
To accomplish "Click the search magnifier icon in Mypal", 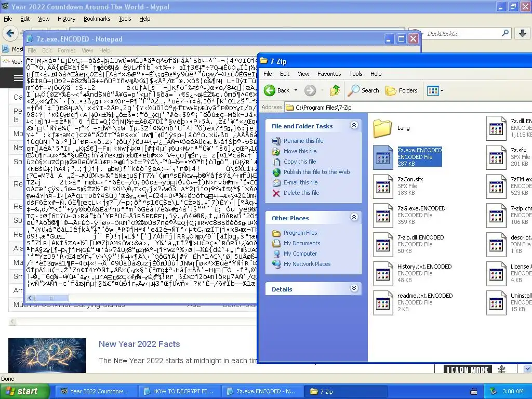I will [x=505, y=33].
